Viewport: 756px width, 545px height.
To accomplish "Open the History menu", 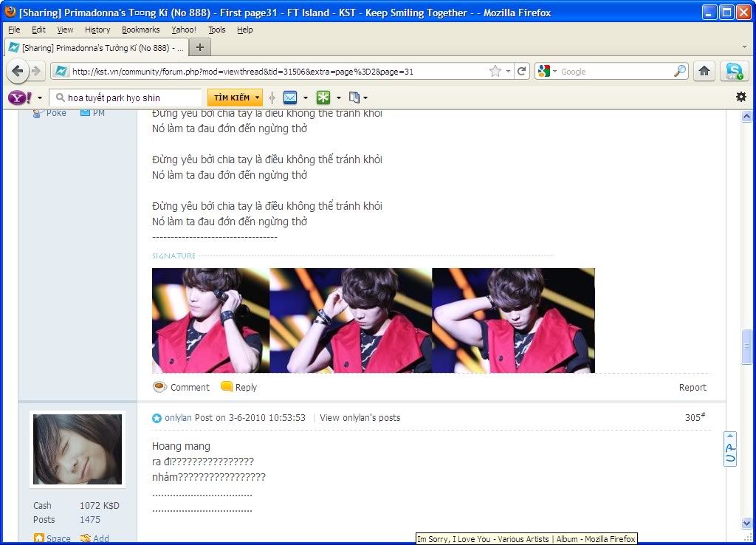I will tap(97, 30).
